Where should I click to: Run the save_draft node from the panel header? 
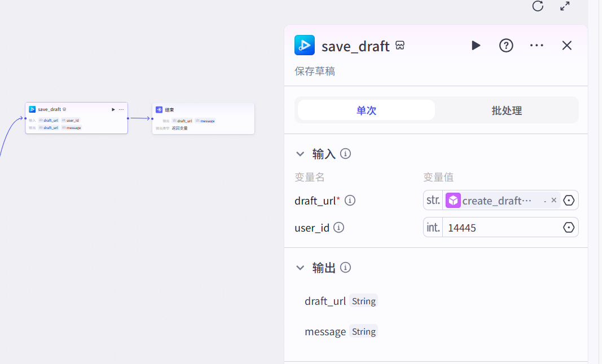(476, 46)
